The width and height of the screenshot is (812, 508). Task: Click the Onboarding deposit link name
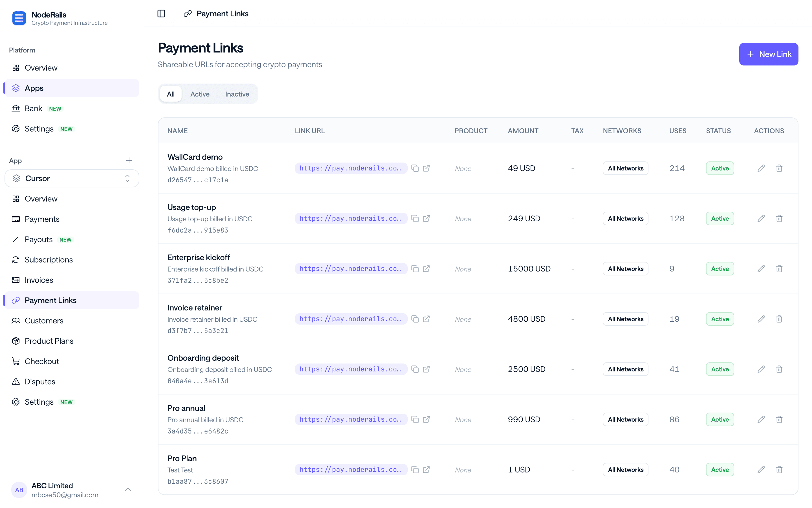(x=203, y=358)
